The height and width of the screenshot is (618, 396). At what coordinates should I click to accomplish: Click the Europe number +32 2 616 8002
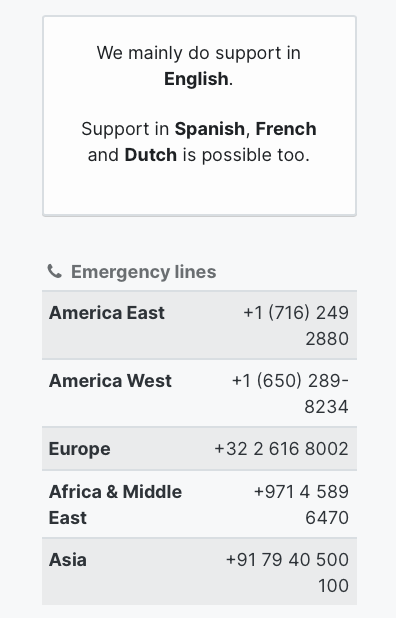tap(281, 449)
